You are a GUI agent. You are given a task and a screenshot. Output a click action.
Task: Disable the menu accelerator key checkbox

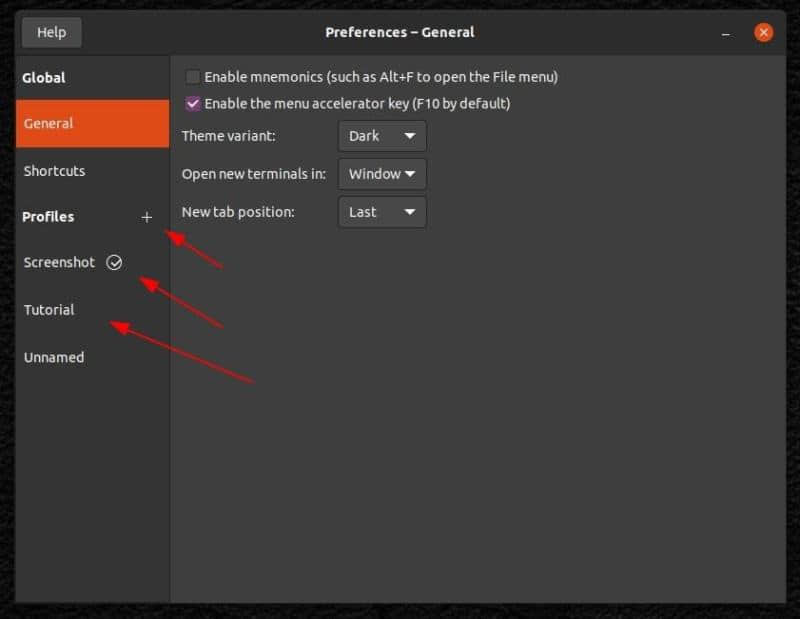pos(192,104)
